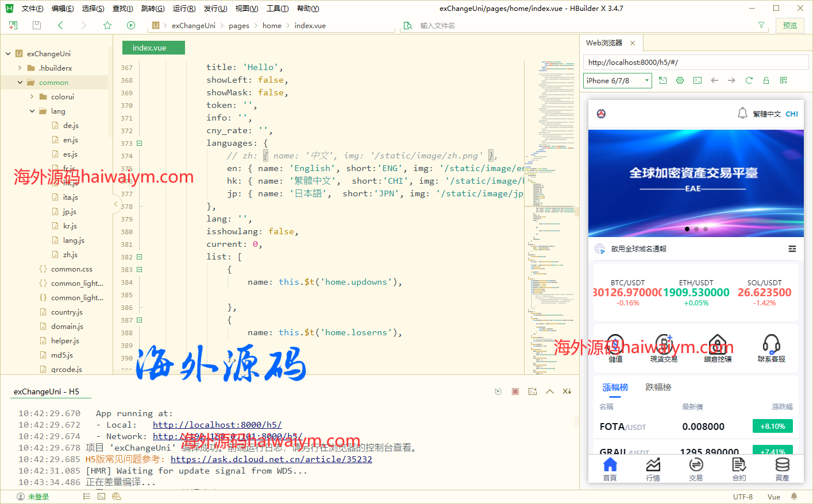Click the localhost URL address field
This screenshot has width=813, height=504.
pos(695,62)
